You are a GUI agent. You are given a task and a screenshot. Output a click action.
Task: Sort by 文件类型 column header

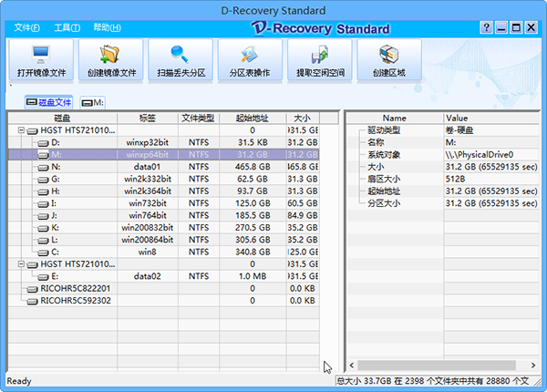click(199, 119)
